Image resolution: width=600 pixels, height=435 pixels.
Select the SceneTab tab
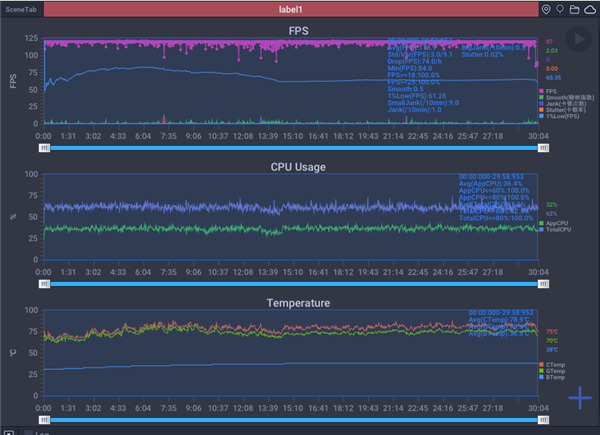point(21,9)
